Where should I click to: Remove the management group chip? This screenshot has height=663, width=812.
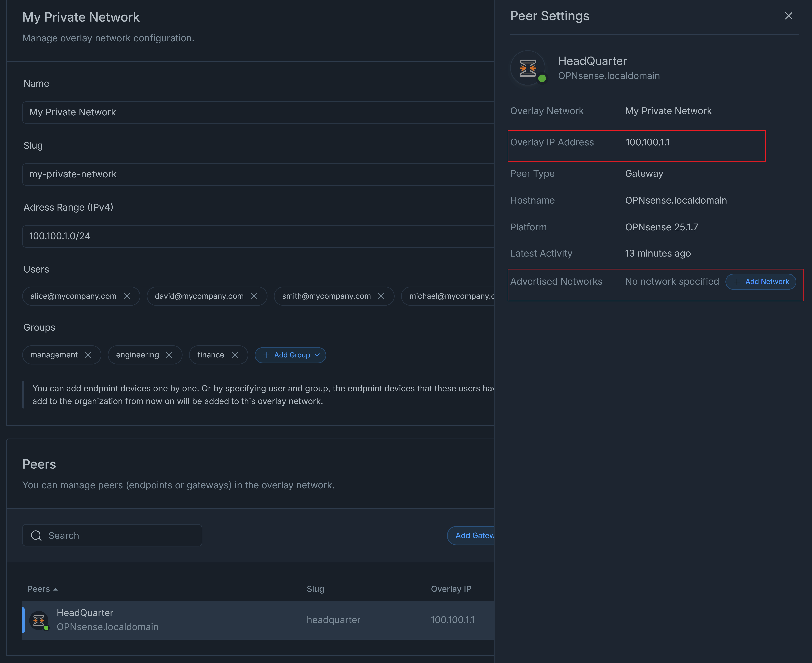(88, 355)
